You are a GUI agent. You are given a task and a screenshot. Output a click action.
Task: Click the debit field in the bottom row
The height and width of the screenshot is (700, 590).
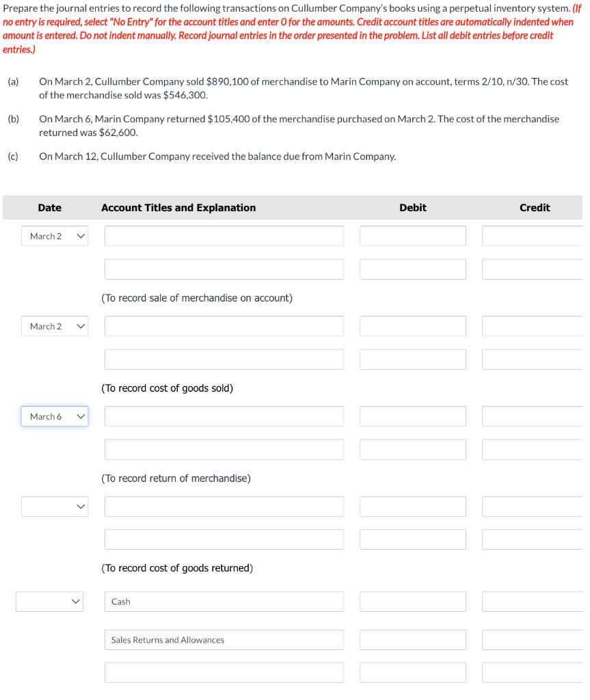click(413, 672)
